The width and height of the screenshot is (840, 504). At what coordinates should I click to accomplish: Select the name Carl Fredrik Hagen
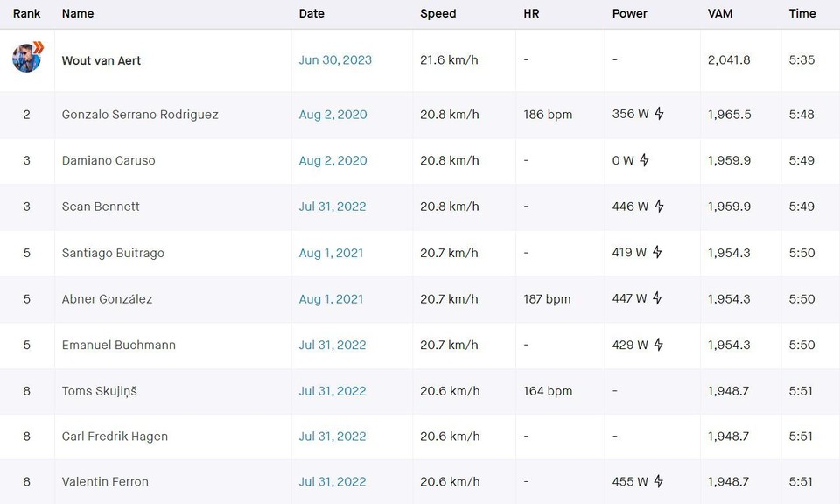tap(115, 437)
